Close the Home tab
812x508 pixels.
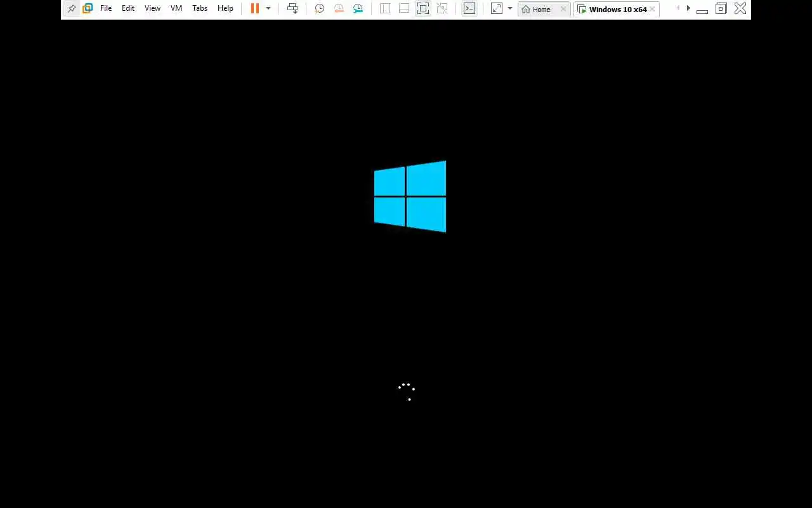563,9
